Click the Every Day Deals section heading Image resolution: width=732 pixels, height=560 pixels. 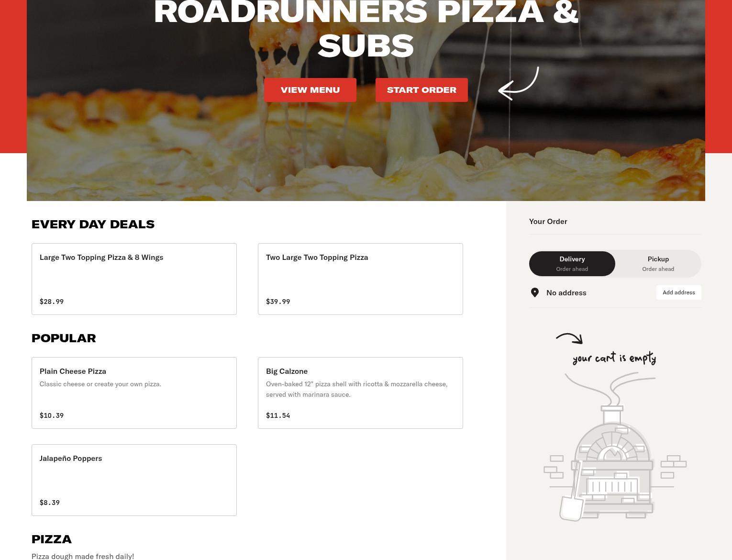(93, 224)
